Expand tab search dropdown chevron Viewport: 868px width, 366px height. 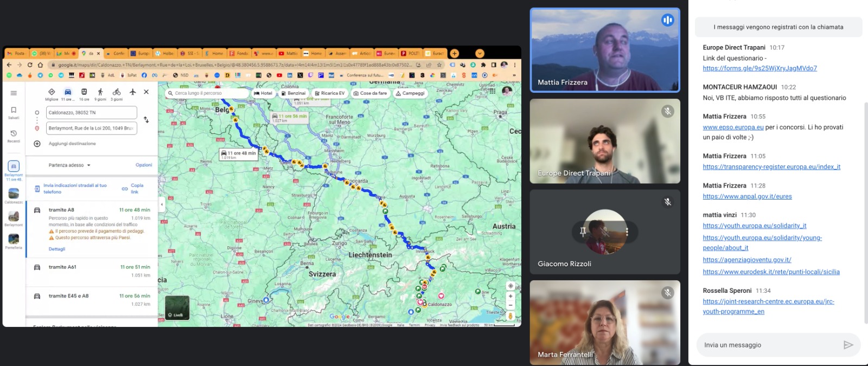[x=480, y=53]
